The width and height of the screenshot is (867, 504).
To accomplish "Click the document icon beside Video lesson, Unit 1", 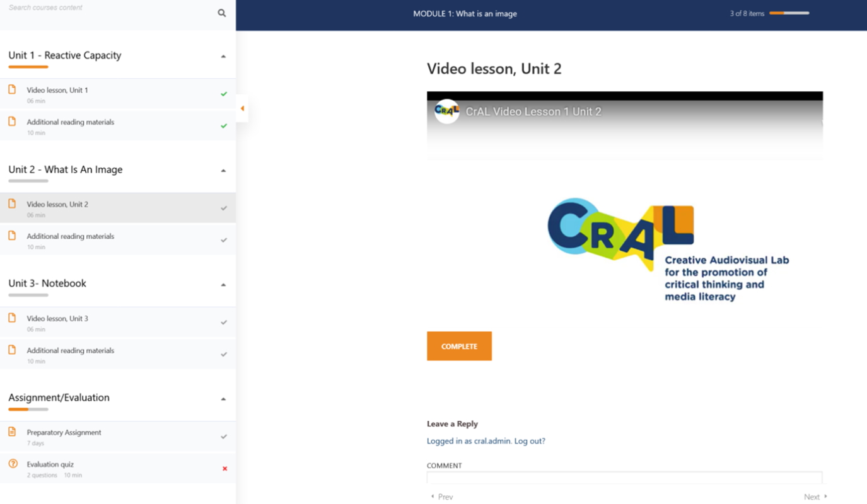I will pyautogui.click(x=13, y=89).
